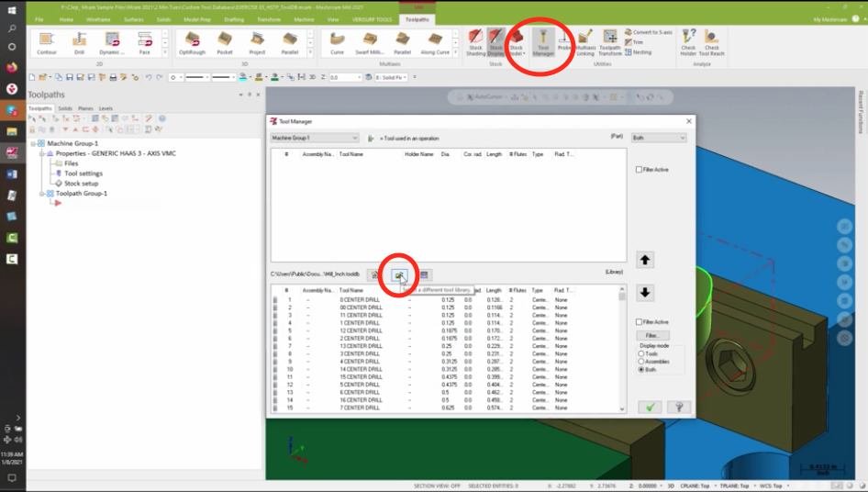This screenshot has width=868, height=492.
Task: Collapse the Properties - GENERIC HAAS node
Action: click(x=41, y=153)
